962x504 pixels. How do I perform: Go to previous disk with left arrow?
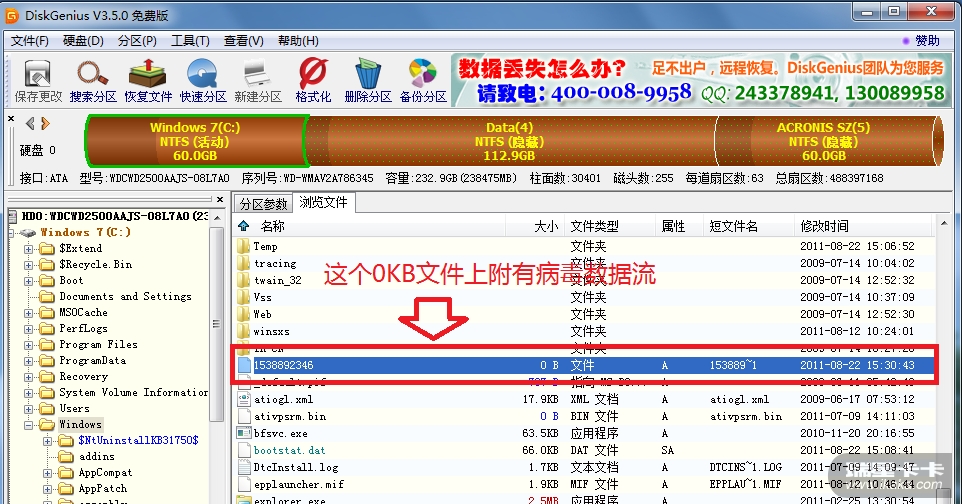[x=30, y=124]
